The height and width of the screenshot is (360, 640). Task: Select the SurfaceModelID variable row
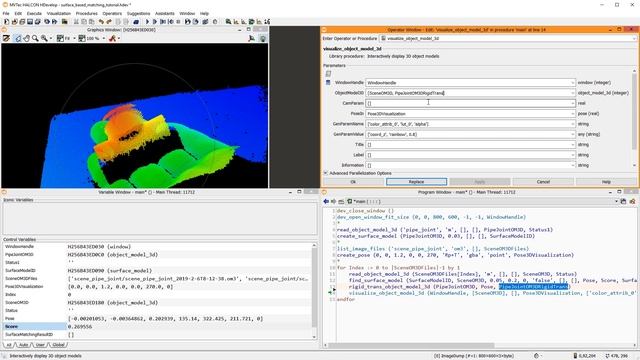point(157,271)
